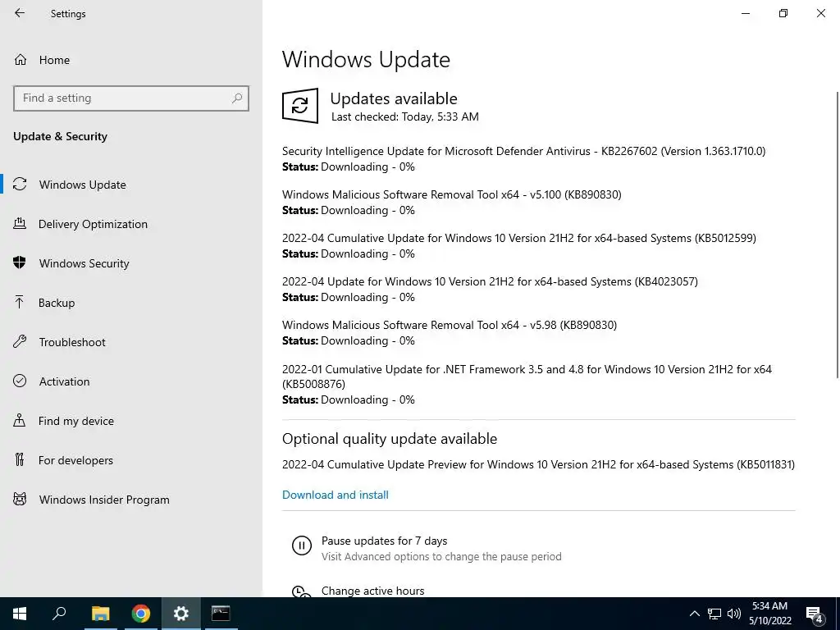Open taskbar search magnifier
Screen dimensions: 840x630
tap(59, 614)
